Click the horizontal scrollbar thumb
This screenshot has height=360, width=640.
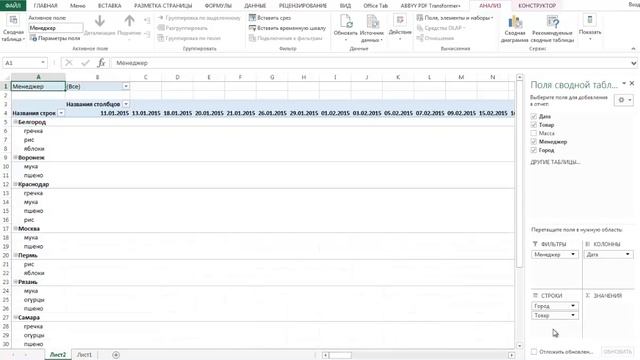point(340,355)
